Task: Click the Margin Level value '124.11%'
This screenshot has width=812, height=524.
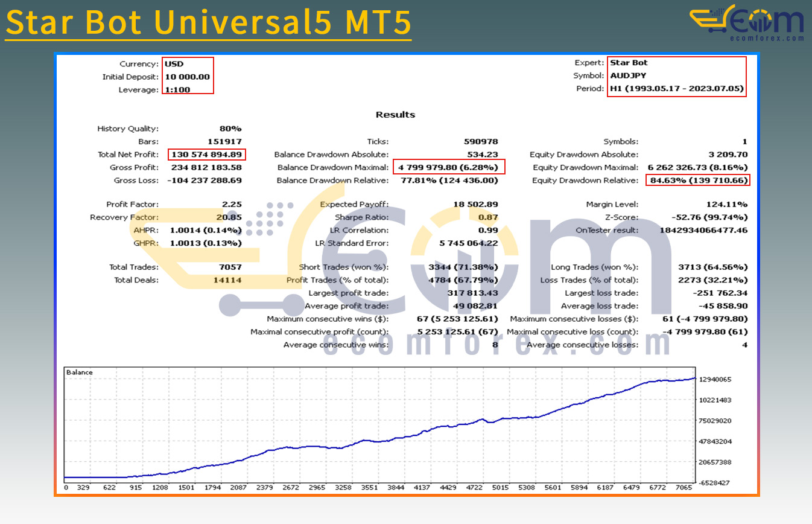Action: click(x=727, y=205)
